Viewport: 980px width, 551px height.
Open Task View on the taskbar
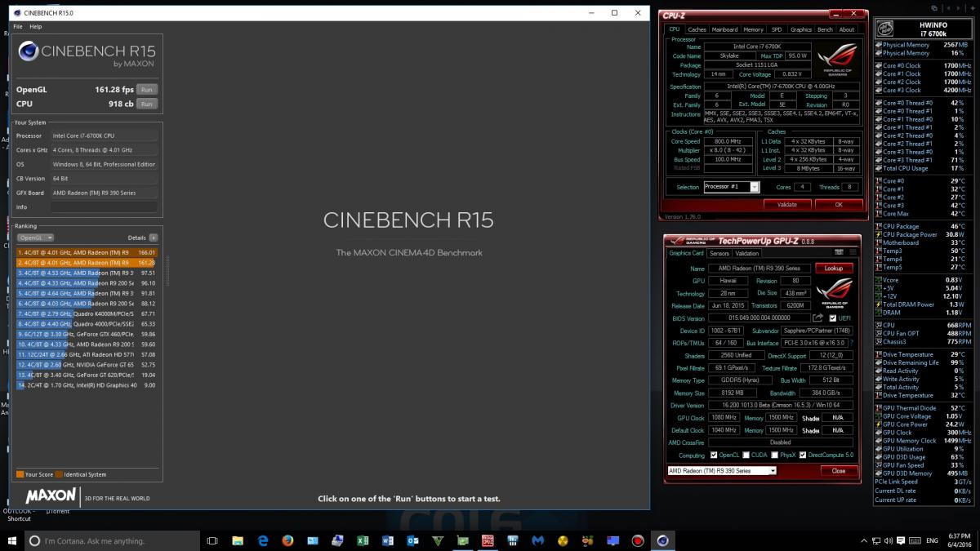point(212,540)
